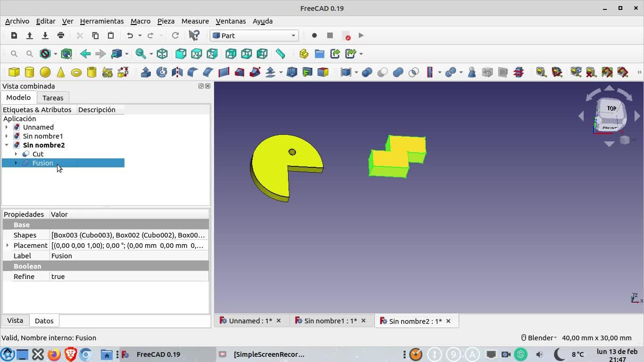Open the Herramientas menu

[x=102, y=21]
